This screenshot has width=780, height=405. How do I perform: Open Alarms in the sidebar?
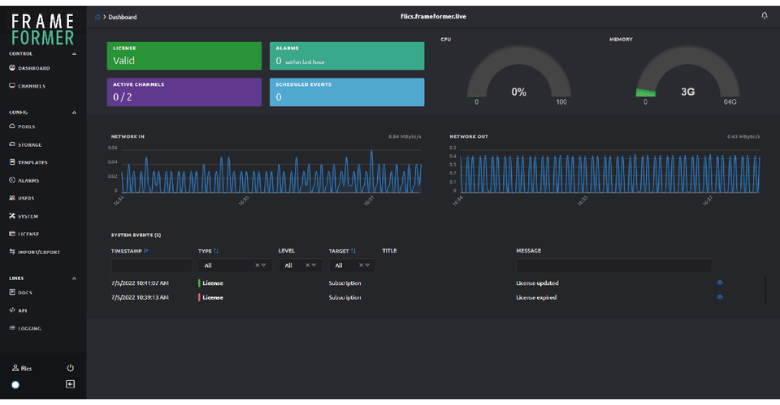(x=28, y=180)
